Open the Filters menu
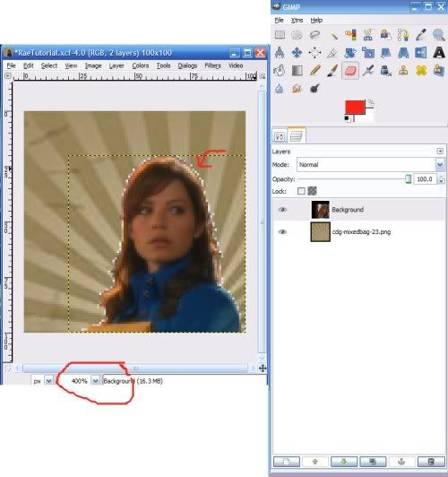 tap(212, 65)
